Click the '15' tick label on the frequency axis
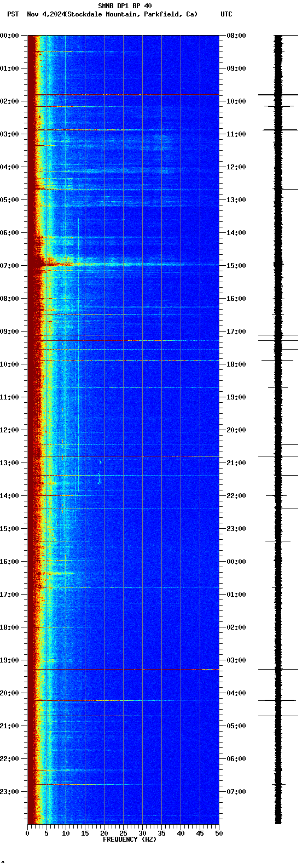The image size is (302, 868). click(85, 833)
